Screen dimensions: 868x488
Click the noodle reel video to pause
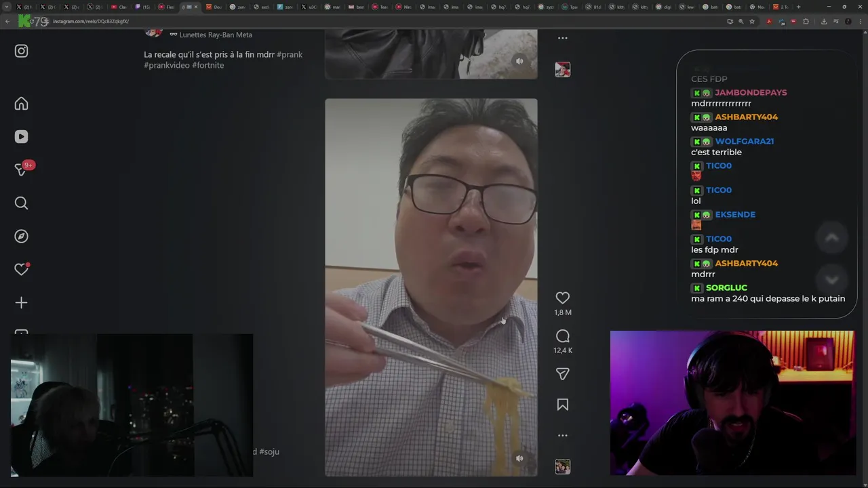pyautogui.click(x=431, y=287)
